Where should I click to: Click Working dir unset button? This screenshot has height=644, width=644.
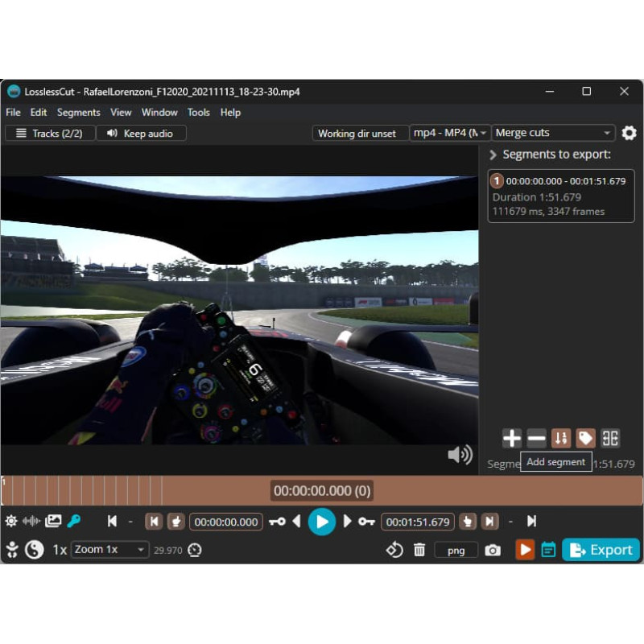(x=357, y=133)
